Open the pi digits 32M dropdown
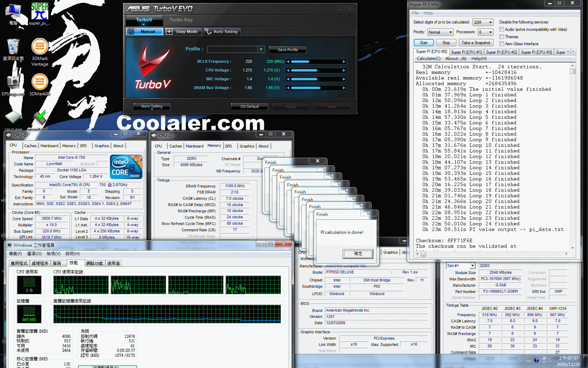This screenshot has width=588, height=368. [x=483, y=22]
